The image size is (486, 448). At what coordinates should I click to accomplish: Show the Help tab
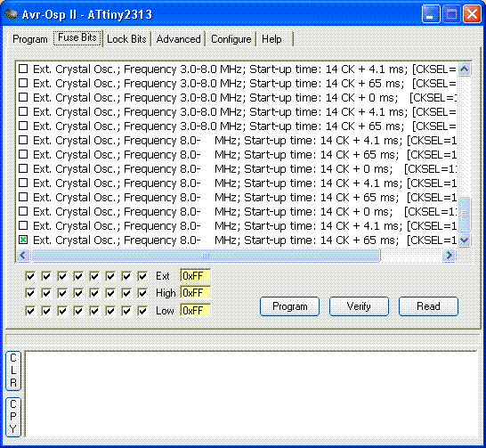271,39
